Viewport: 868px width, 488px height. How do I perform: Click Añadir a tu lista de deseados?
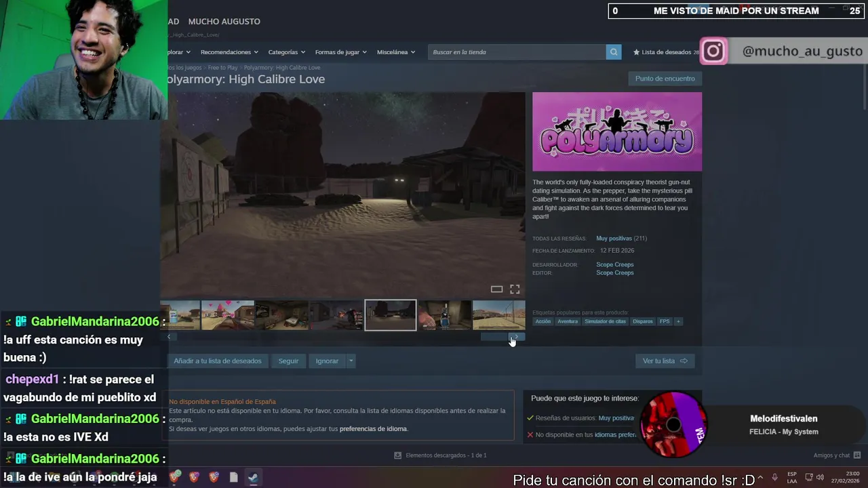[218, 361]
